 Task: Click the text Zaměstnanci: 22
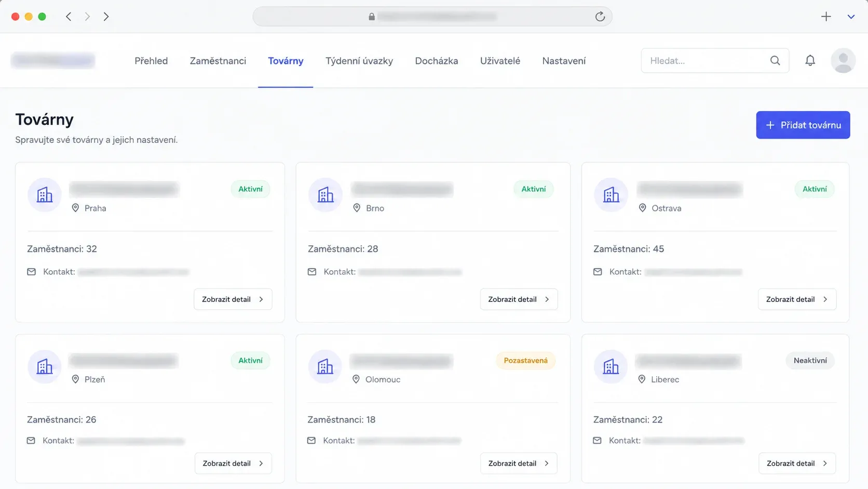(x=628, y=419)
